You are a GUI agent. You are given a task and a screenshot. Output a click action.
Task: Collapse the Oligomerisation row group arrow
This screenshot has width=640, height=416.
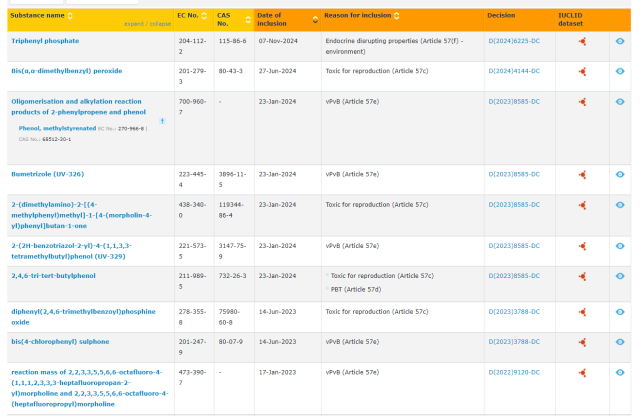click(162, 121)
